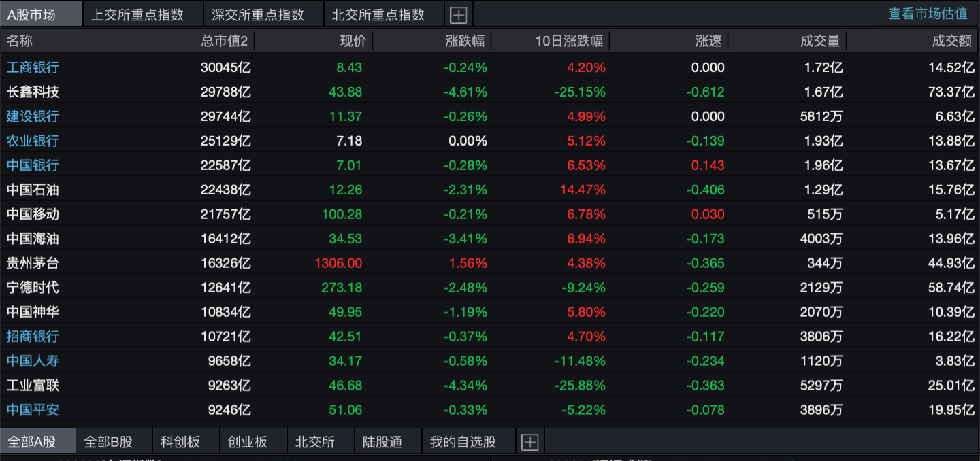Select the 全部A股 bottom tab
Viewport: 980px width, 461px height.
click(37, 442)
